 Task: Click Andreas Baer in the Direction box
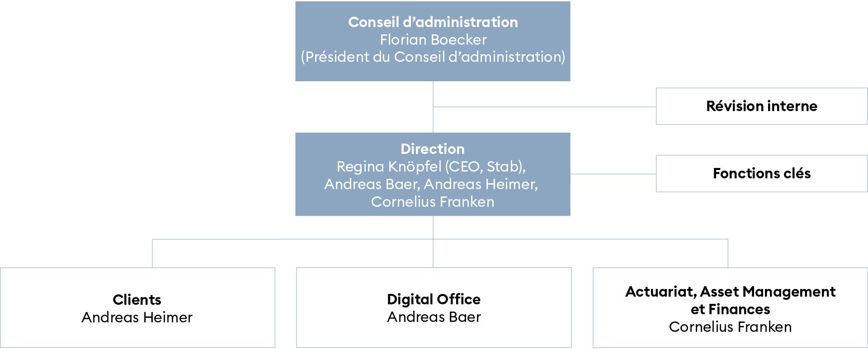(372, 184)
